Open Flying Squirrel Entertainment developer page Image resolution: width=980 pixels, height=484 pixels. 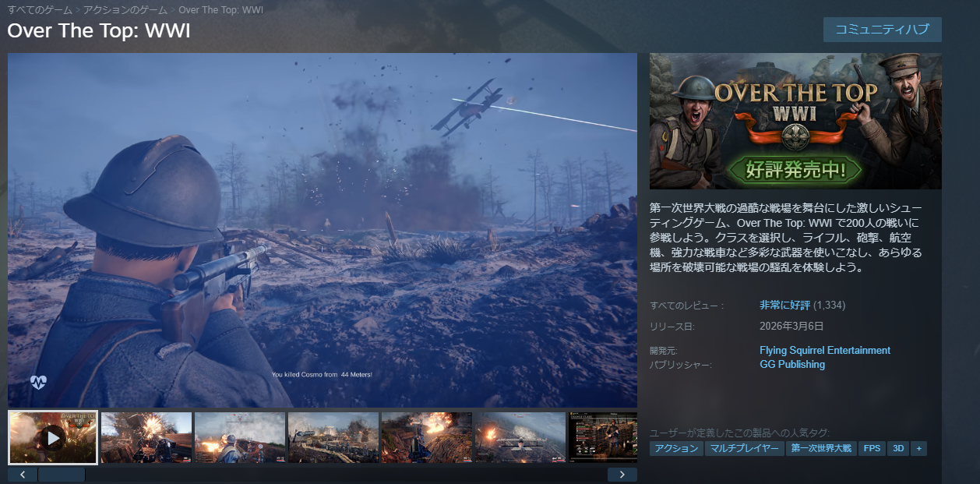pyautogui.click(x=824, y=351)
